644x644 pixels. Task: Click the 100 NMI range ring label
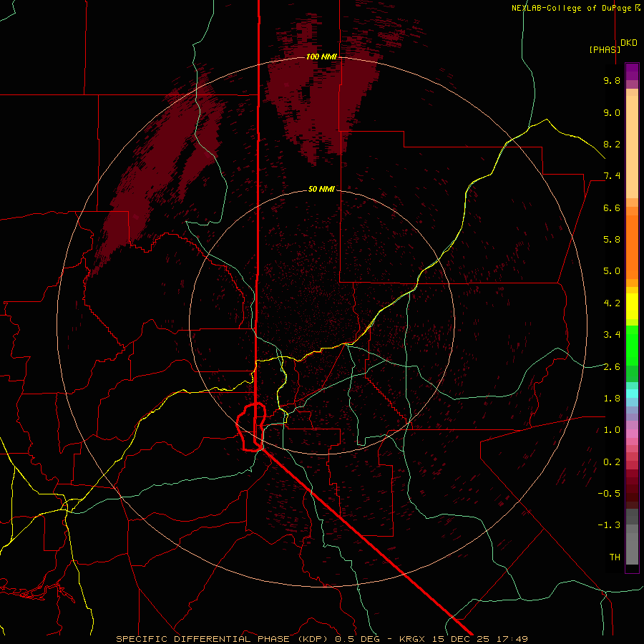point(321,57)
